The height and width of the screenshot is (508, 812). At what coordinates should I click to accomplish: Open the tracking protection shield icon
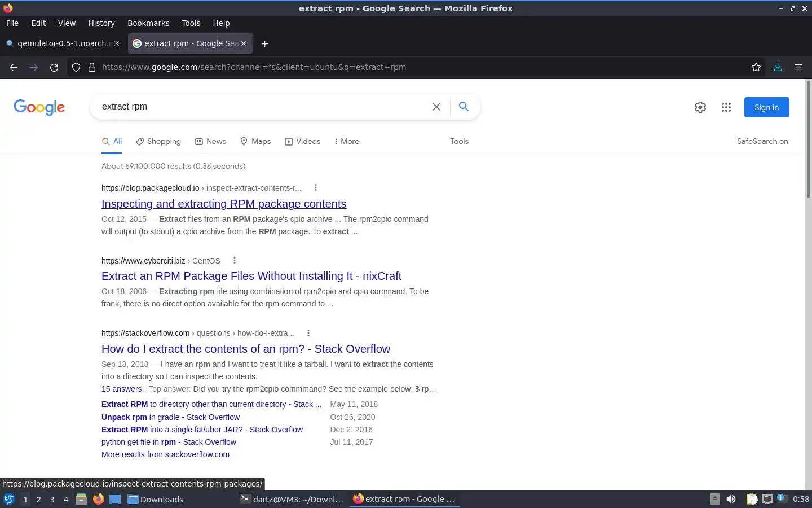pos(76,67)
